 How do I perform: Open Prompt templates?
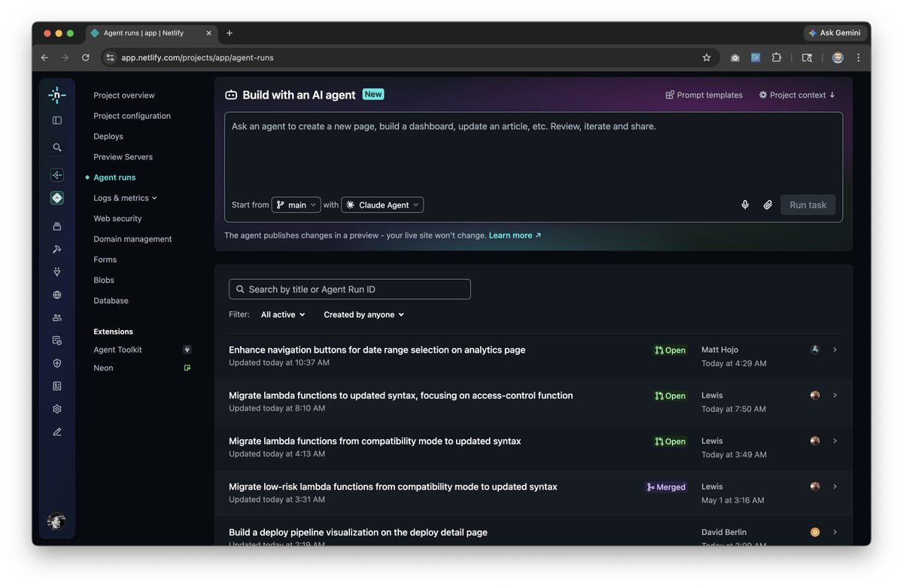(x=704, y=95)
